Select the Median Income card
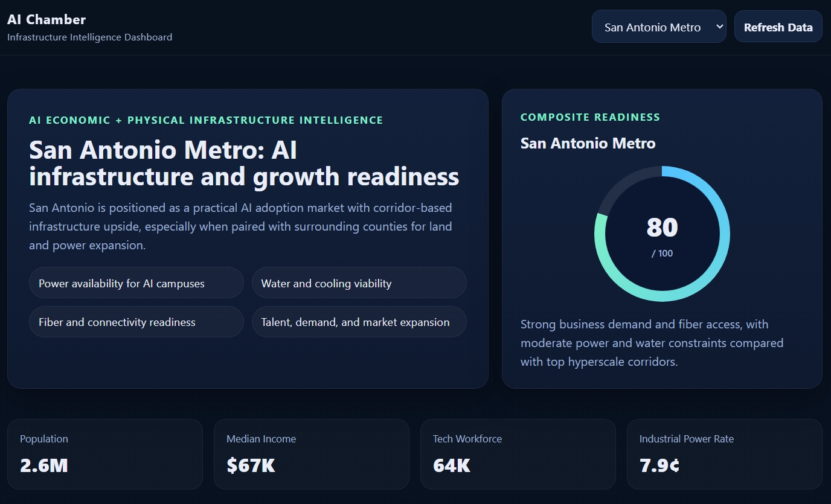This screenshot has width=831, height=504. pos(312,454)
